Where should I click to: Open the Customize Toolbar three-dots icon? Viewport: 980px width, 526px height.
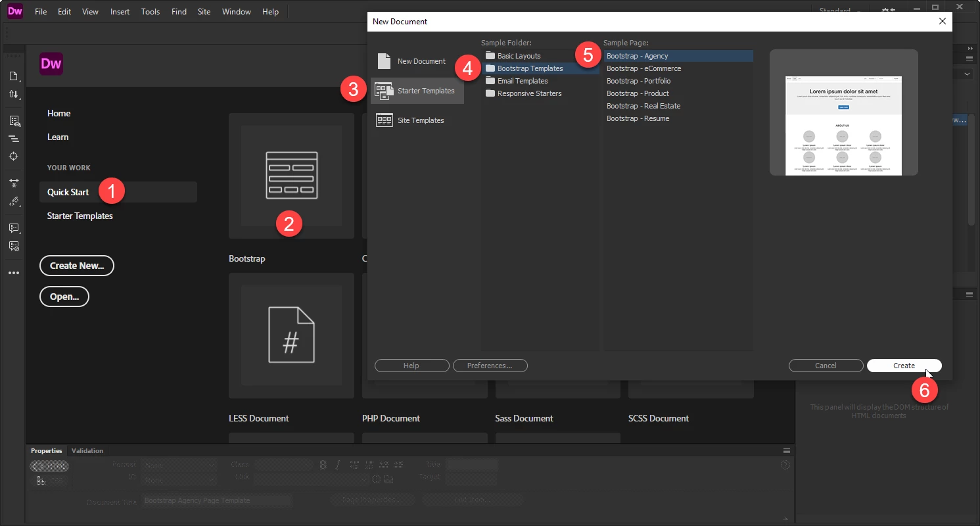coord(14,273)
